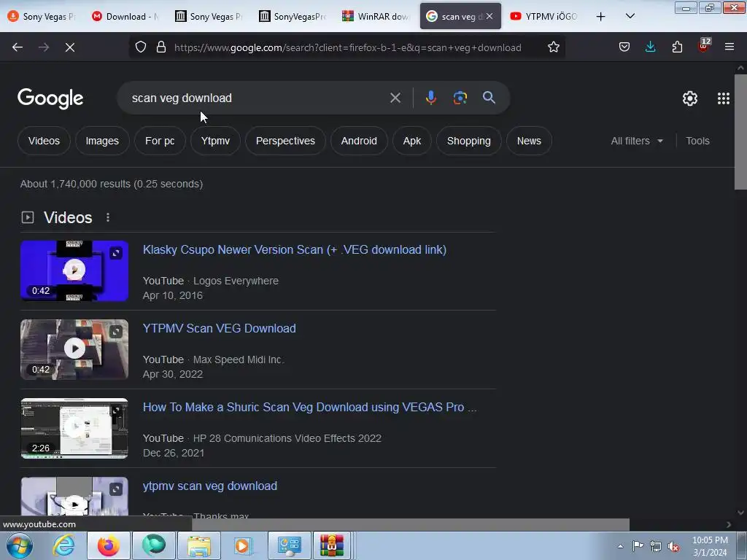Open the search Tools button
The height and width of the screenshot is (560, 747).
(x=697, y=141)
